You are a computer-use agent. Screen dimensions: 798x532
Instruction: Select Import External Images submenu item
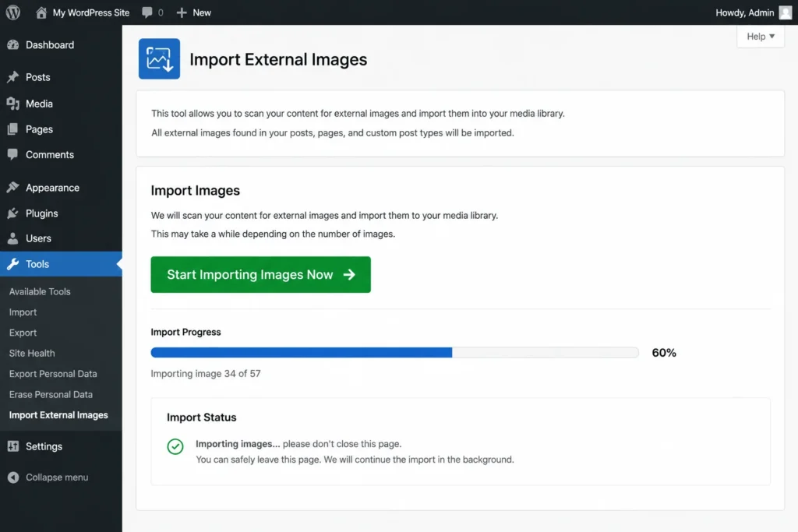[58, 415]
